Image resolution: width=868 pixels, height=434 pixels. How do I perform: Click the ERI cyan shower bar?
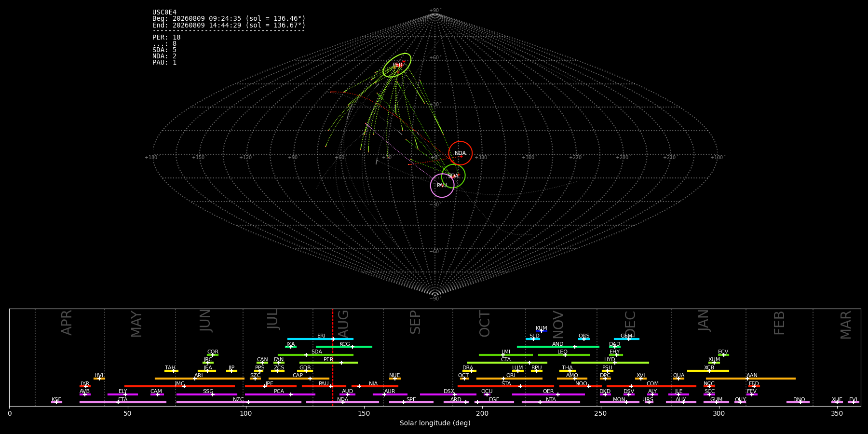point(320,339)
